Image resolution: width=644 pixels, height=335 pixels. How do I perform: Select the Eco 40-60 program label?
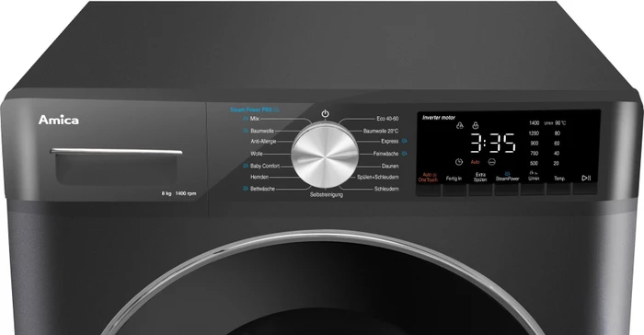[387, 119]
